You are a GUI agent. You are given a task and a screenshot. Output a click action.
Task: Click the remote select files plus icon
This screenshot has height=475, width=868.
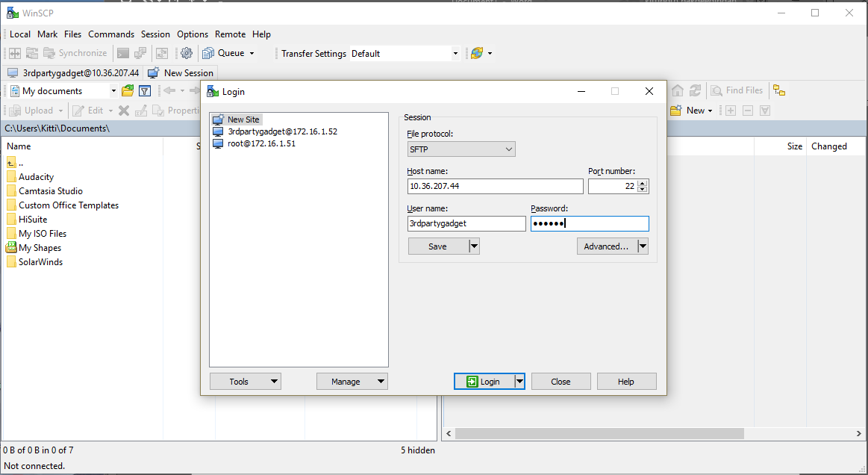[x=731, y=111]
